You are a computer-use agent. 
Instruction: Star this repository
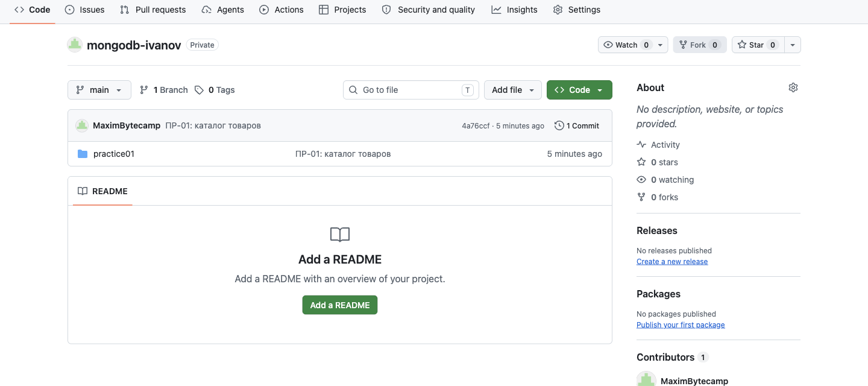pyautogui.click(x=758, y=45)
